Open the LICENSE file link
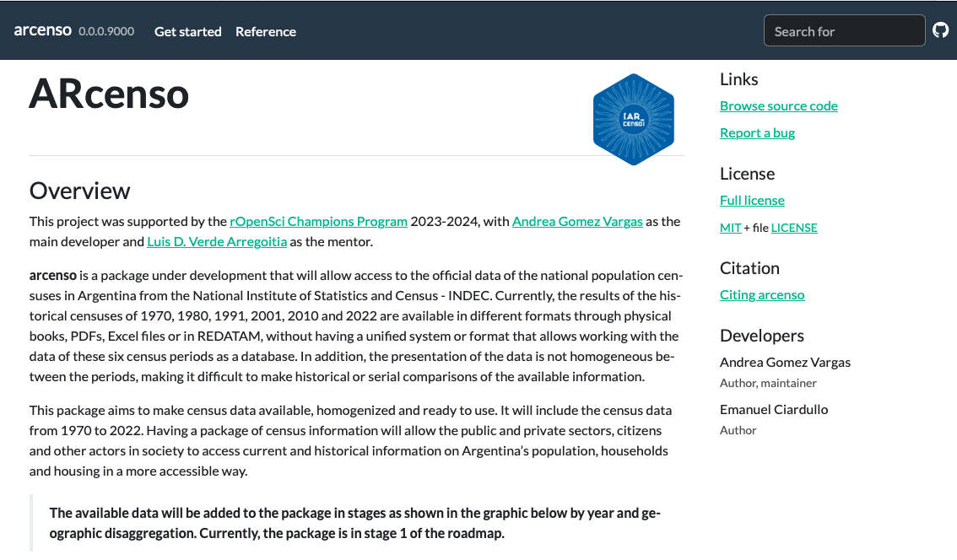The height and width of the screenshot is (560, 957). pyautogui.click(x=793, y=228)
